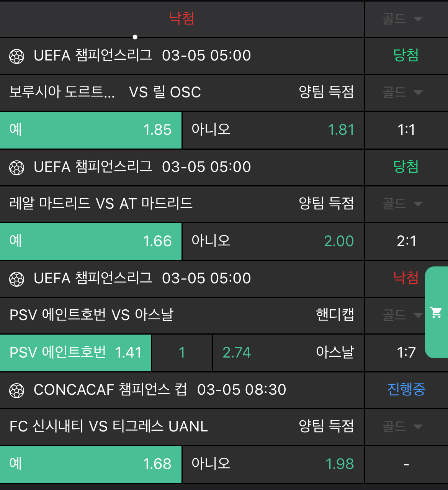Open 골드 dropdown in FC Cincinnati row
The height and width of the screenshot is (490, 448).
tap(402, 426)
